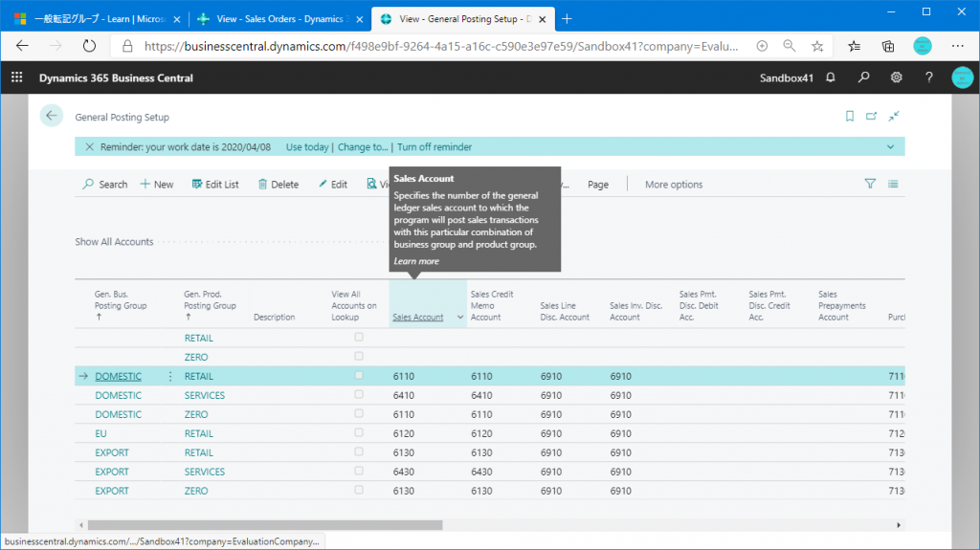Tick View All Accounts for EXPORT ZERO
980x550 pixels.
tap(359, 490)
